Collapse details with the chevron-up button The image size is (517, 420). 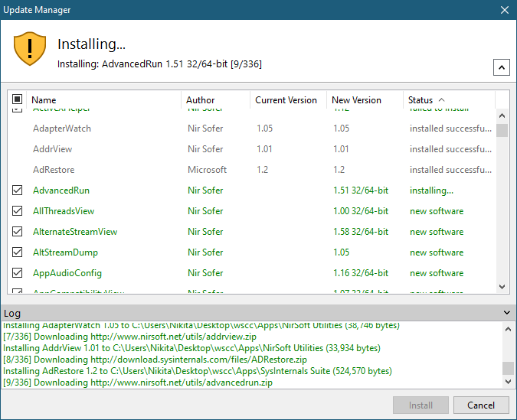(x=501, y=67)
